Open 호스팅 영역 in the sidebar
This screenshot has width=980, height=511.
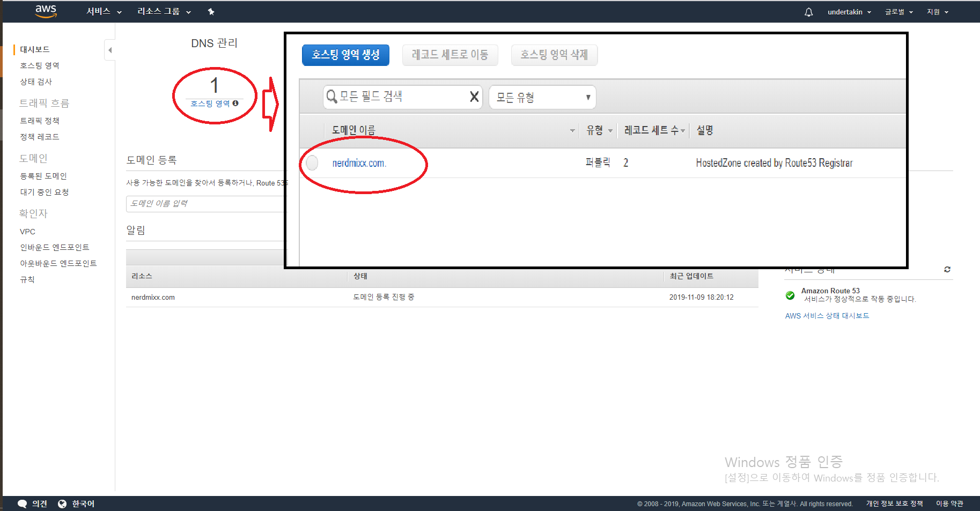click(x=40, y=65)
